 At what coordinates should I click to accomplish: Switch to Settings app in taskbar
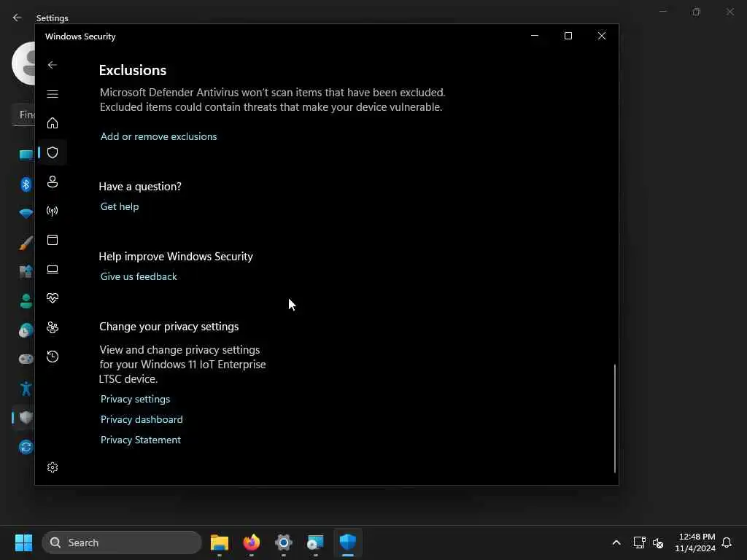pyautogui.click(x=284, y=542)
